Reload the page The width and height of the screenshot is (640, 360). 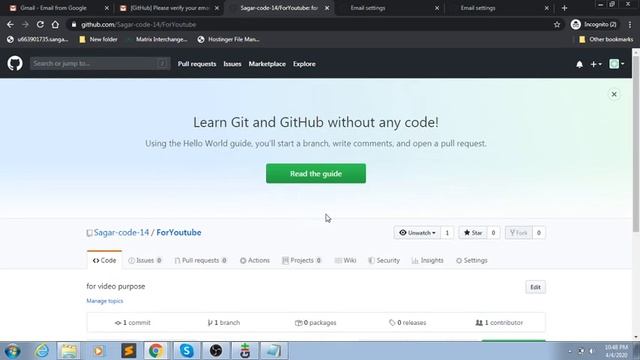(x=40, y=24)
